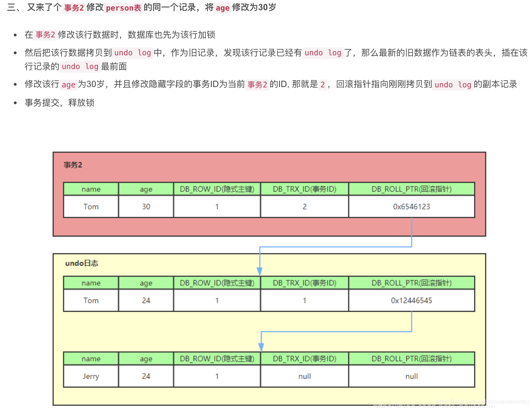
Task: Click DB_ROLL_PTR header above Jerry row
Action: [412, 359]
